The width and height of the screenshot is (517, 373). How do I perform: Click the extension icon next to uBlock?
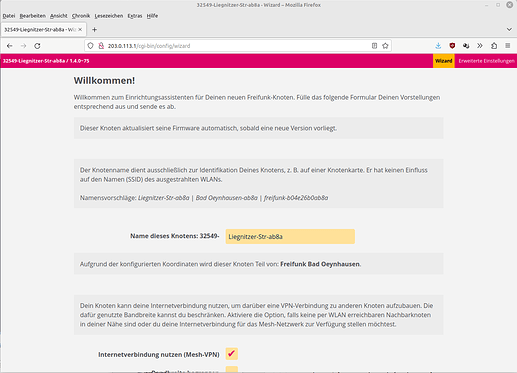(x=466, y=46)
